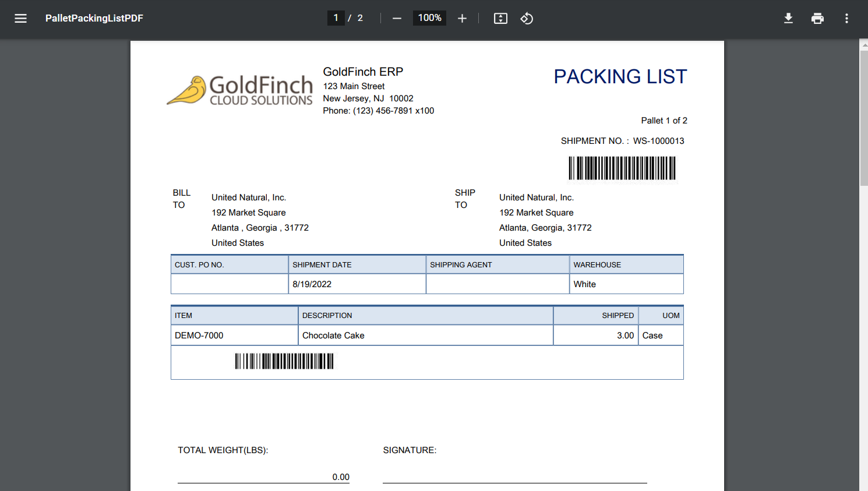Click the zoom in plus icon
The width and height of the screenshot is (868, 491).
(462, 19)
